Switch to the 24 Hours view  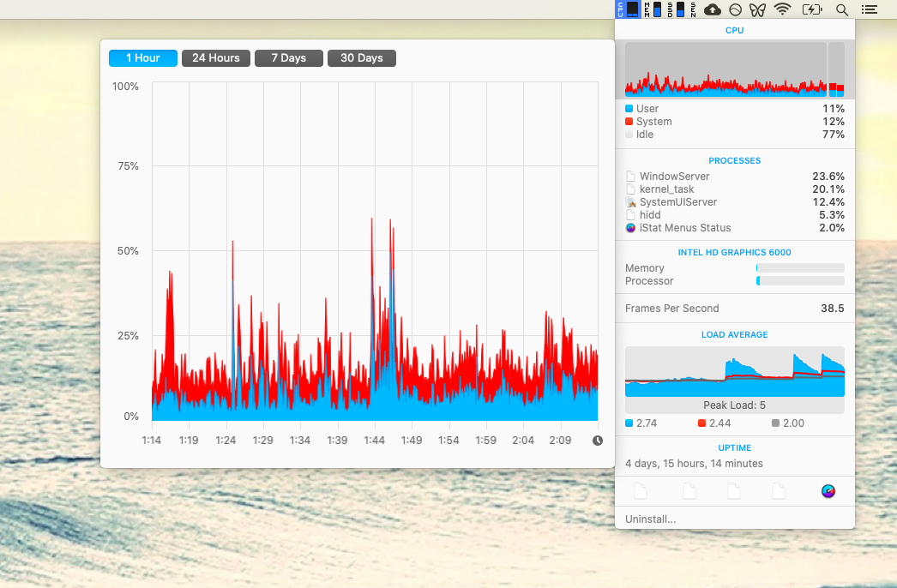[x=215, y=57]
